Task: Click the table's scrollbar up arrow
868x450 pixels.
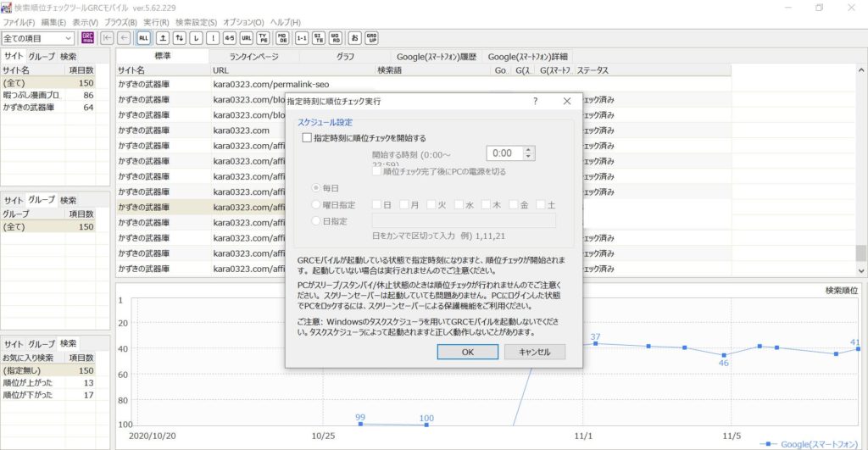Action: [x=861, y=70]
